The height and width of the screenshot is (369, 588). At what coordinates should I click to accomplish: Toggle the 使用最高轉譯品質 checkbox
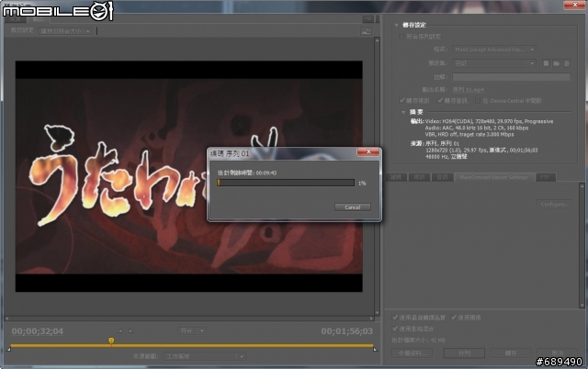pos(395,318)
